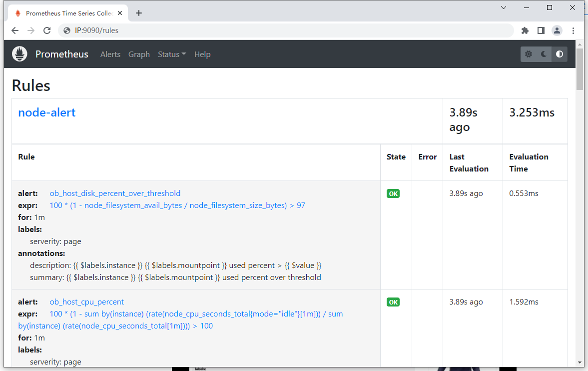Open the Graph page
The width and height of the screenshot is (588, 371).
[139, 54]
